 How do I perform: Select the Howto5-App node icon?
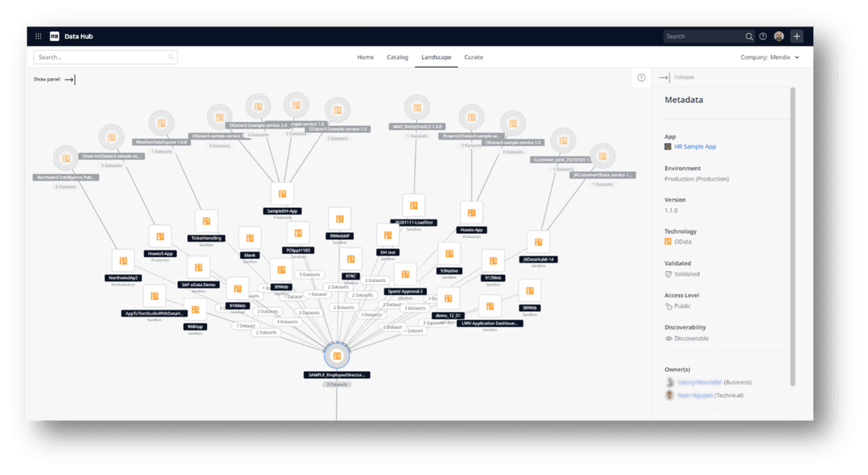(x=160, y=237)
